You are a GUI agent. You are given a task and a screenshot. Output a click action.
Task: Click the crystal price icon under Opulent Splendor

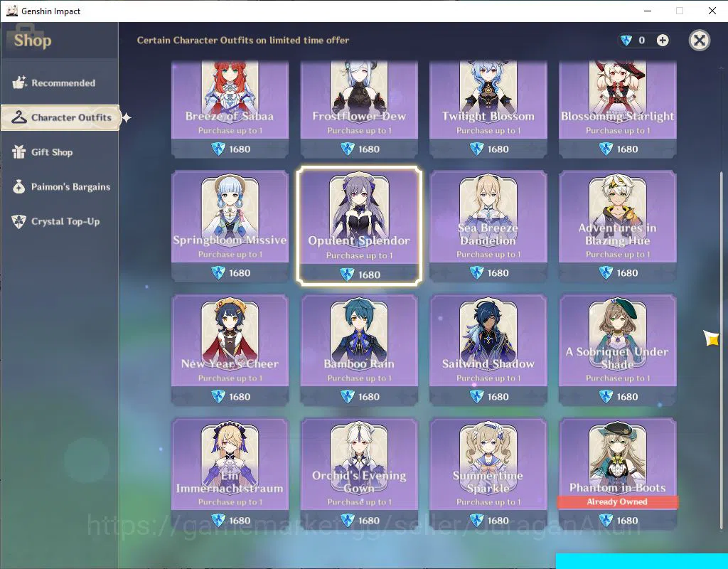[347, 275]
